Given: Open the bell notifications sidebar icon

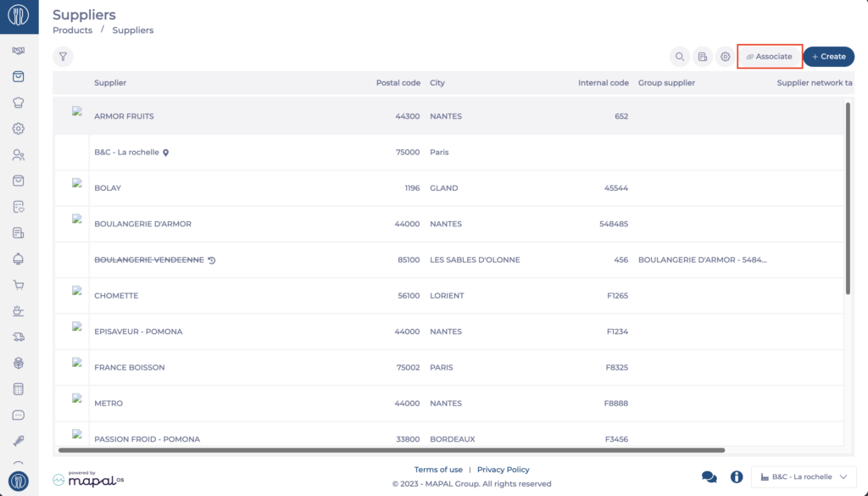Looking at the screenshot, I should pos(19,259).
